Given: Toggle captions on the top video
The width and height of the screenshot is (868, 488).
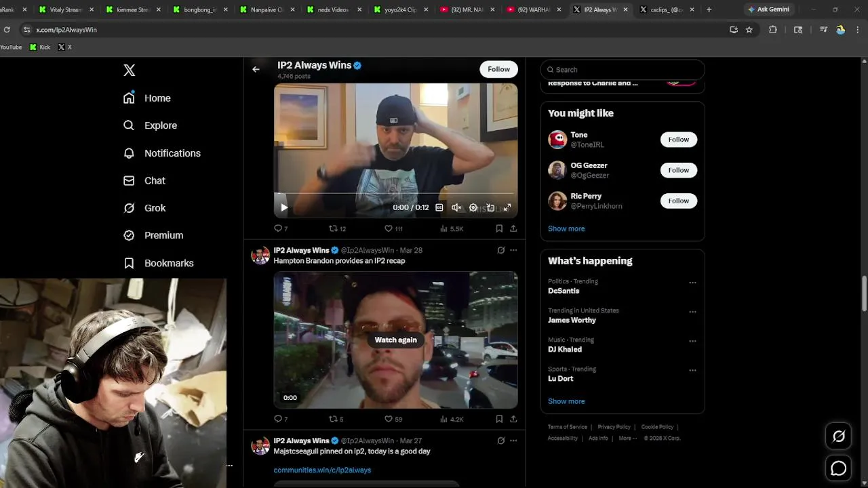Looking at the screenshot, I should (x=439, y=207).
